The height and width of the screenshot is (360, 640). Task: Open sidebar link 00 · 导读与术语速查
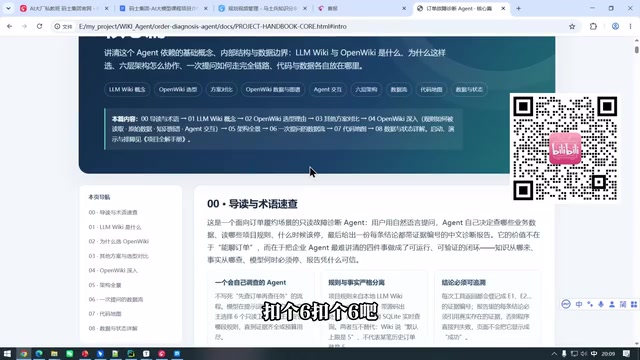113,212
